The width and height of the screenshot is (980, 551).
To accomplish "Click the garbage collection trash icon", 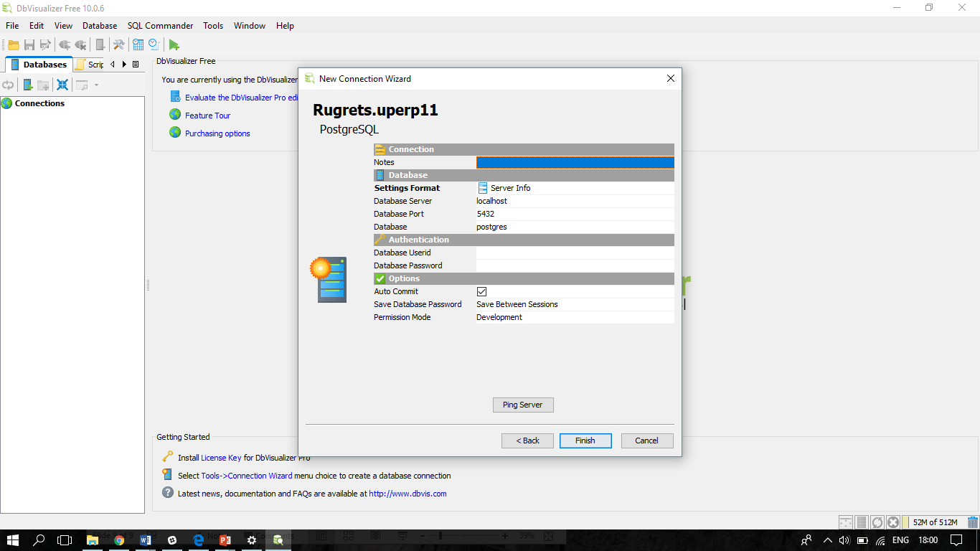I will pos(972,522).
